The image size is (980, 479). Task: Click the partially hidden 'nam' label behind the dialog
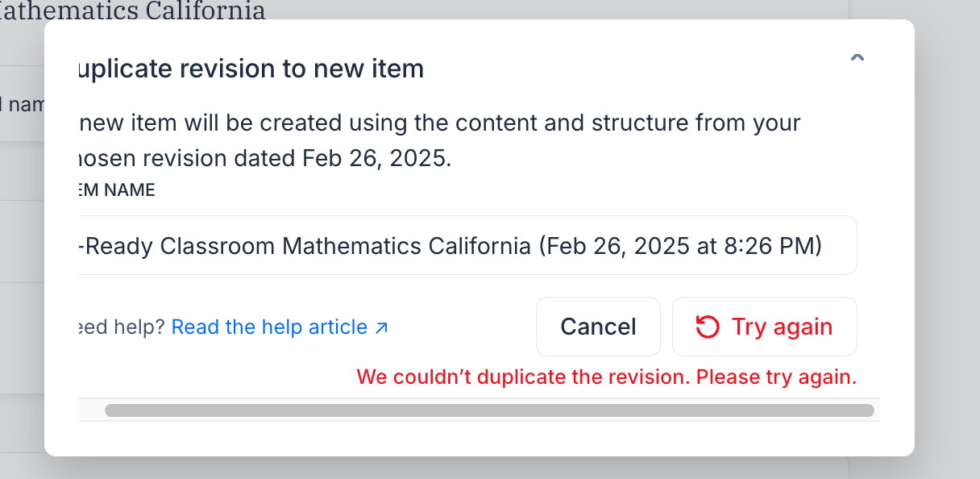pos(22,104)
